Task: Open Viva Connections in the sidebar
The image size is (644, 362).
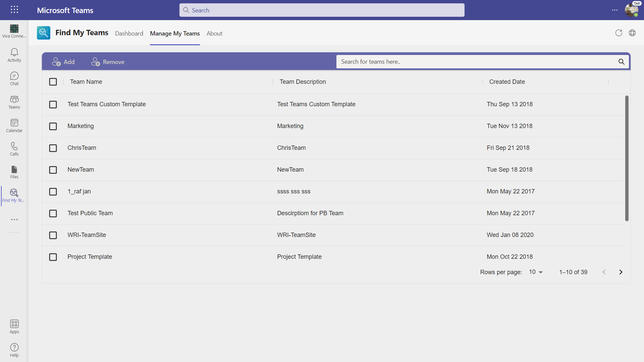Action: pyautogui.click(x=14, y=31)
